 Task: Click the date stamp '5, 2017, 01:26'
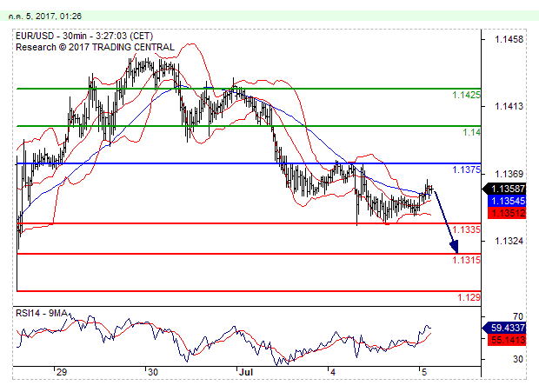[53, 17]
